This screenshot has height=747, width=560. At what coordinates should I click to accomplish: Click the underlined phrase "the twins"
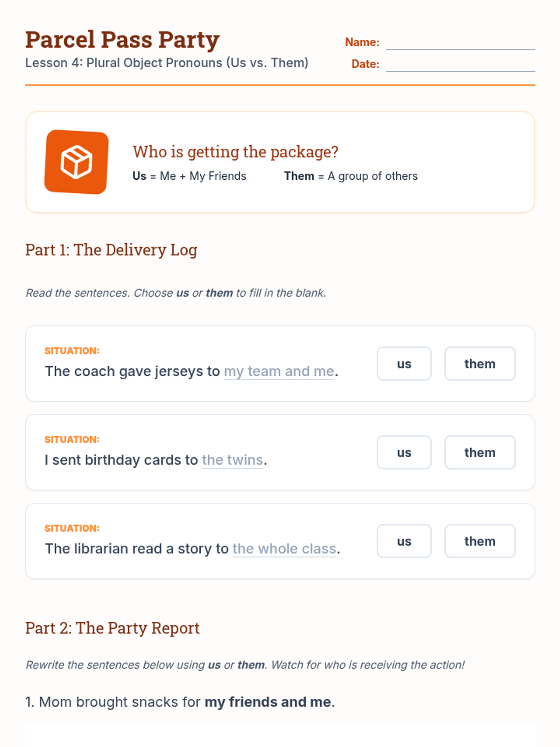tap(232, 460)
